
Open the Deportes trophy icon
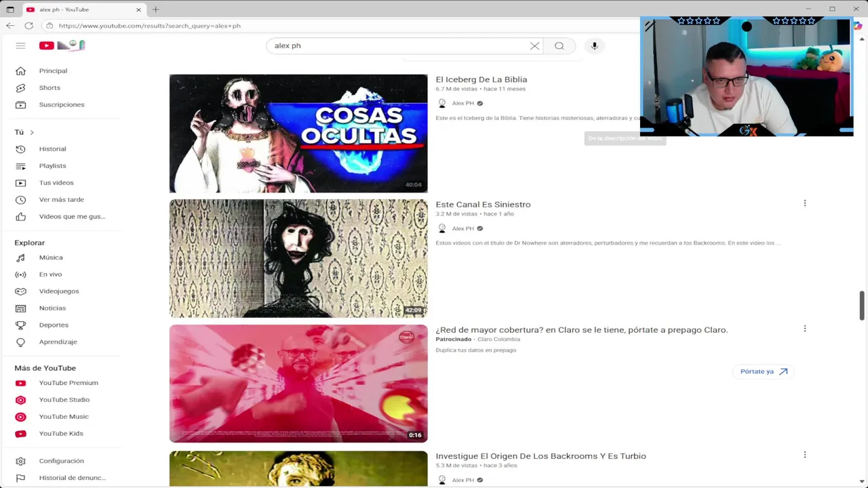[20, 325]
